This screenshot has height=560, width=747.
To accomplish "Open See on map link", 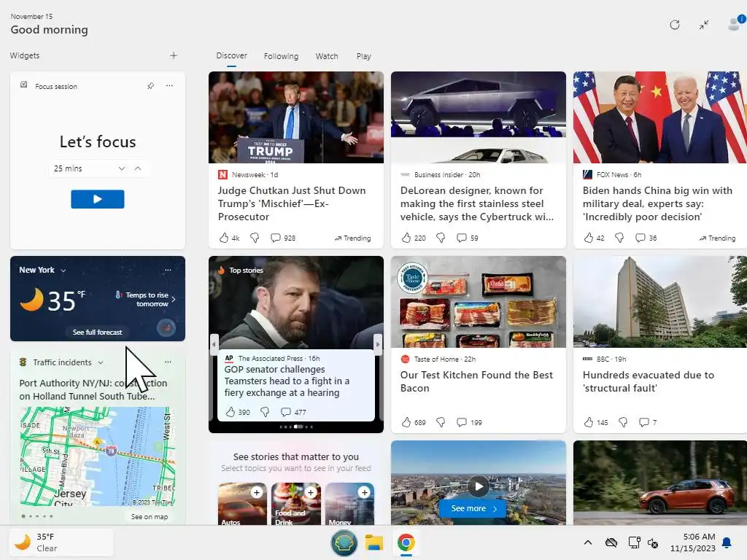I will pos(150,517).
